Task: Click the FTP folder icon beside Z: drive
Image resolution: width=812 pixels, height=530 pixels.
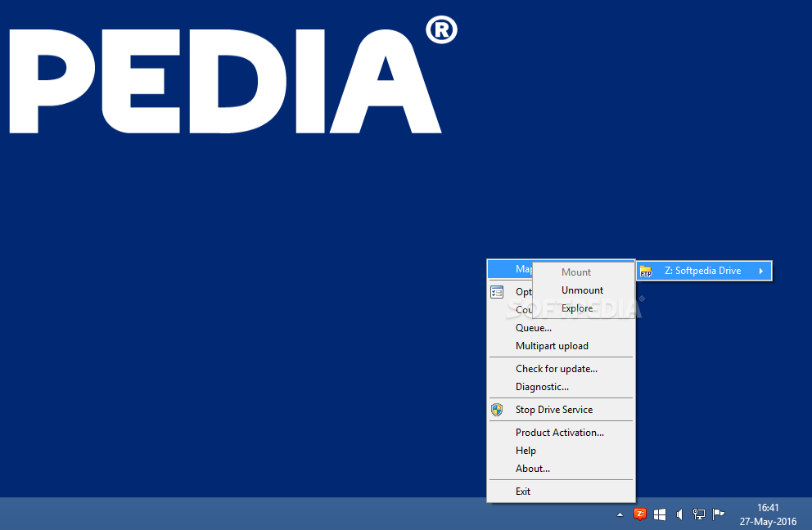Action: point(646,272)
